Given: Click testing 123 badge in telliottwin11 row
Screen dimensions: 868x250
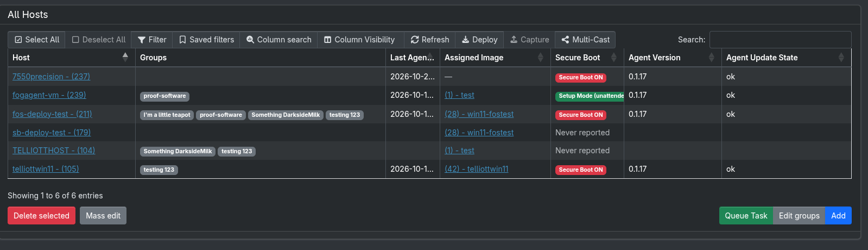Looking at the screenshot, I should (x=159, y=170).
